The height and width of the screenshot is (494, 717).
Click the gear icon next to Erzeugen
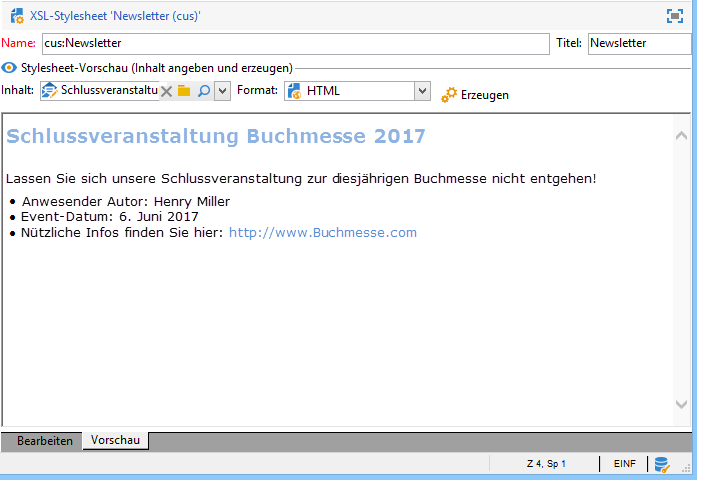tap(449, 95)
